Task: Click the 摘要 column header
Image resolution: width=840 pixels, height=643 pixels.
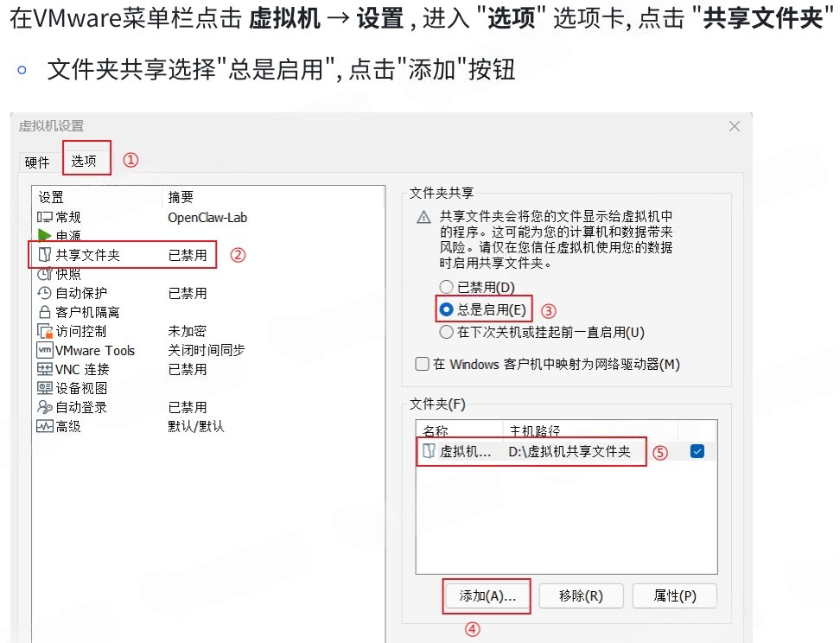Action: point(273,197)
